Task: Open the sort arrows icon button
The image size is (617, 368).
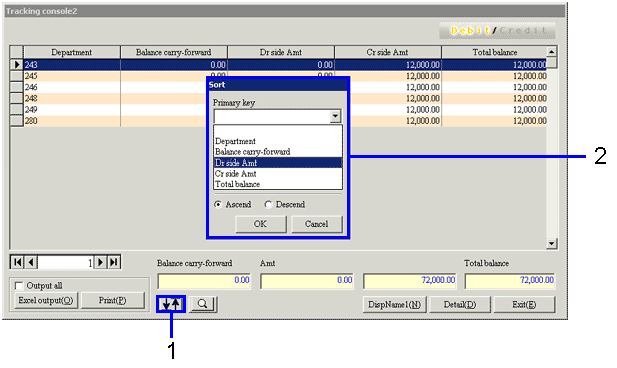Action: 171,304
